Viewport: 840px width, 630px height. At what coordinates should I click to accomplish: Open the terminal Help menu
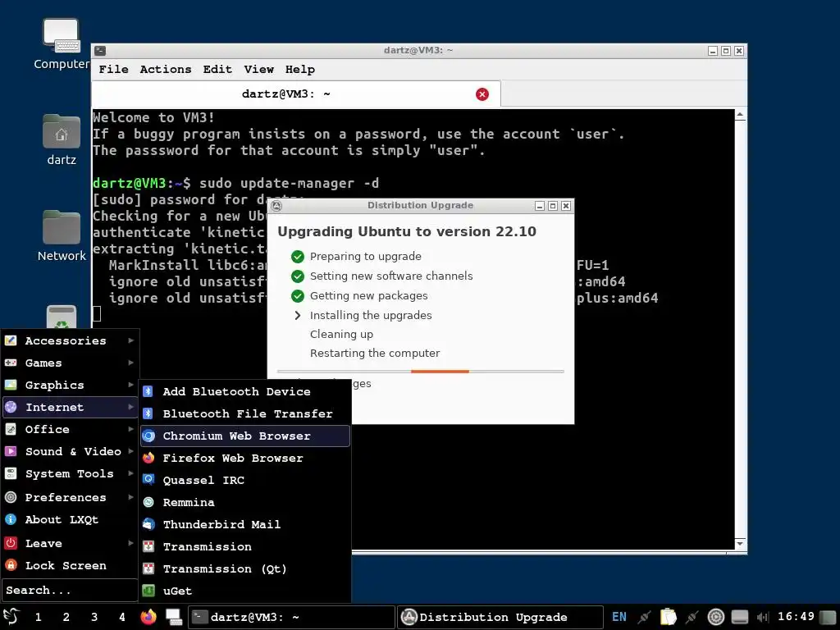tap(300, 69)
